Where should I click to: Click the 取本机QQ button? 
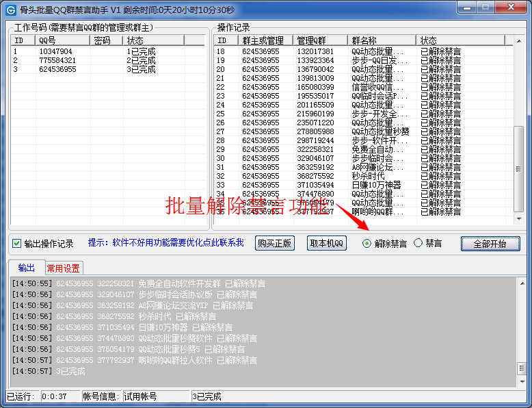326,243
